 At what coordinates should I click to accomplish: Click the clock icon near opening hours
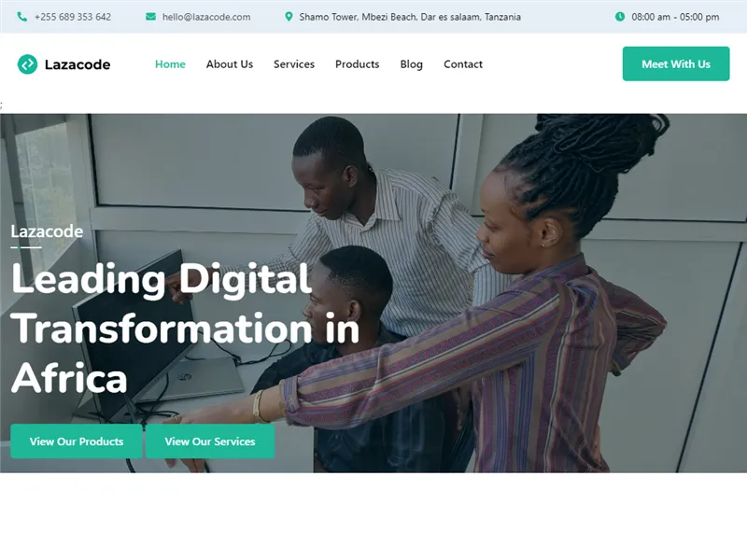click(620, 17)
